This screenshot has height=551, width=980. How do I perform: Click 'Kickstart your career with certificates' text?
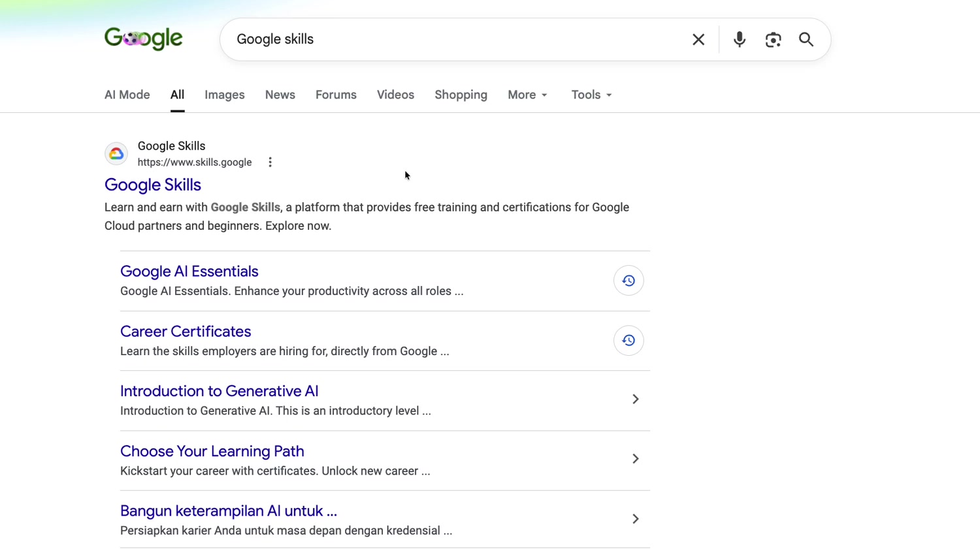pos(220,471)
